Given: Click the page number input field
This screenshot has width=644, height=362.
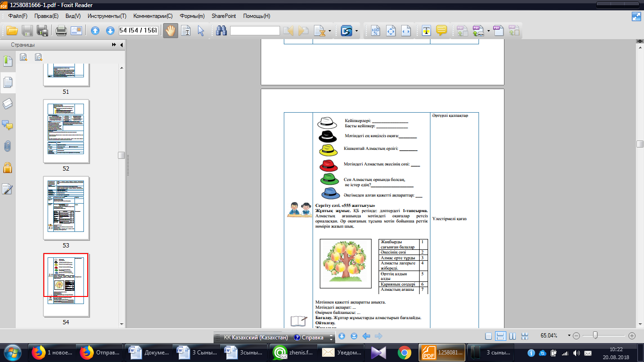Looking at the screenshot, I should [x=138, y=31].
